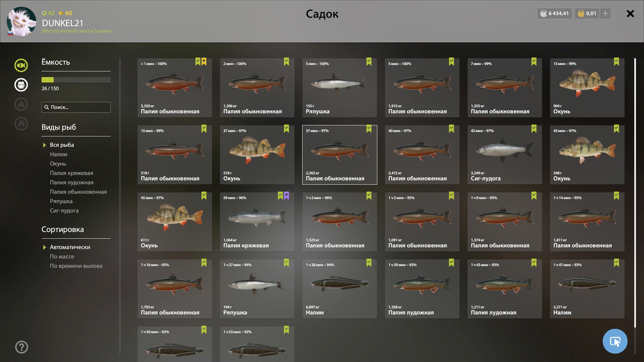
Task: Open the help question mark icon
Action: point(21,347)
